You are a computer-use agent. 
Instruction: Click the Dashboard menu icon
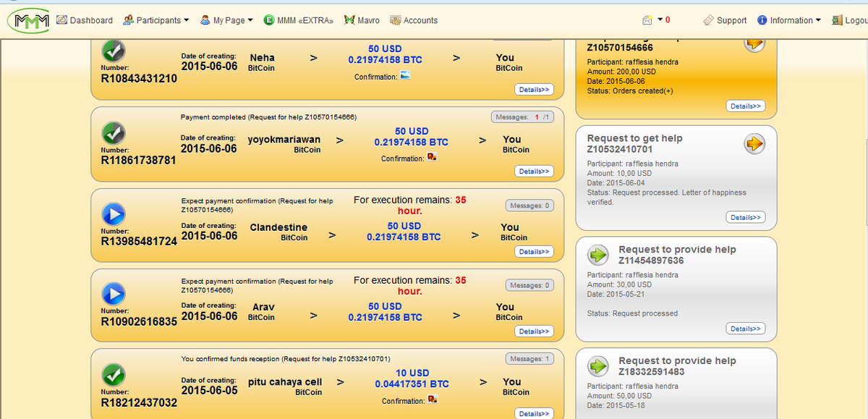(61, 20)
